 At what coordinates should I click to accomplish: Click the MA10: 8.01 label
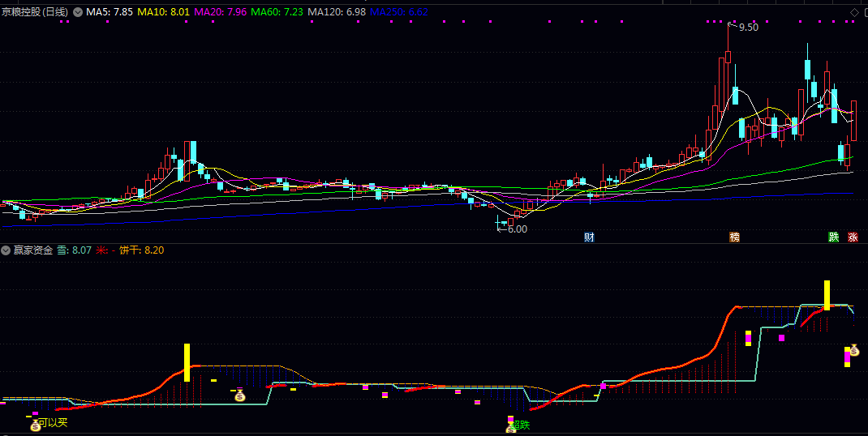point(163,12)
